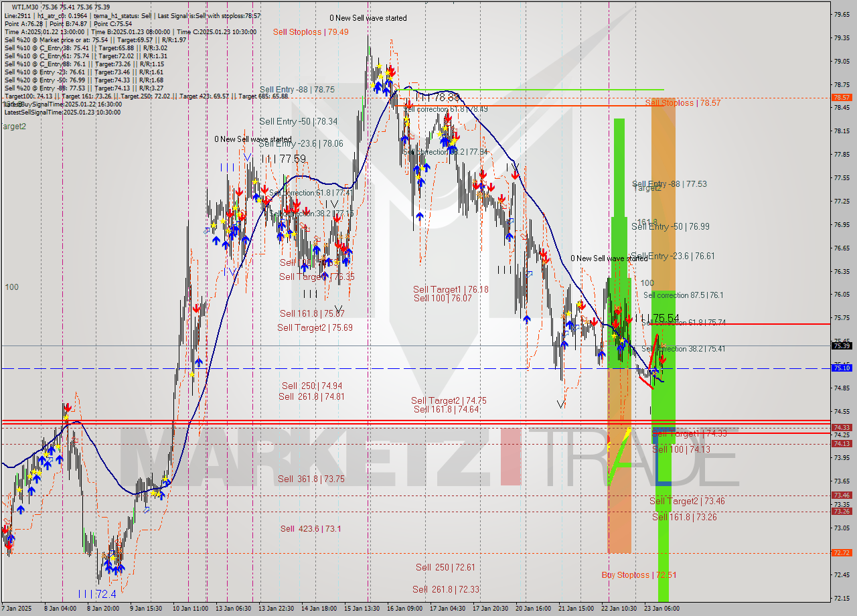The image size is (857, 616).
Task: Click the 'Sell 100 | 74.13' label
Action: pos(682,449)
